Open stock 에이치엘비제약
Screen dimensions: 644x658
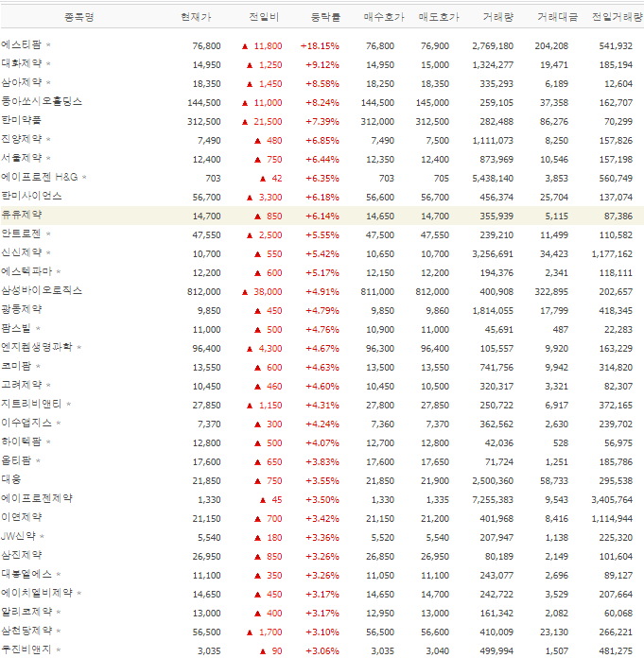point(37,593)
